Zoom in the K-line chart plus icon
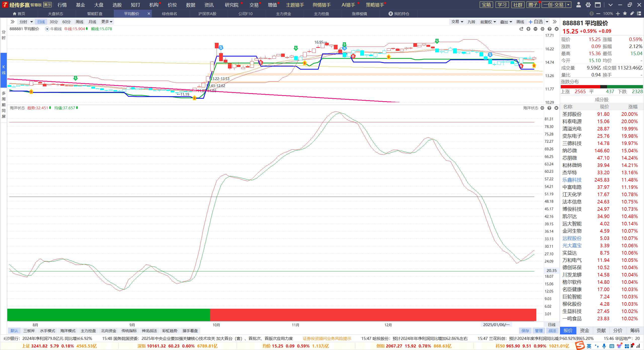This screenshot has height=350, width=644. coord(528,29)
